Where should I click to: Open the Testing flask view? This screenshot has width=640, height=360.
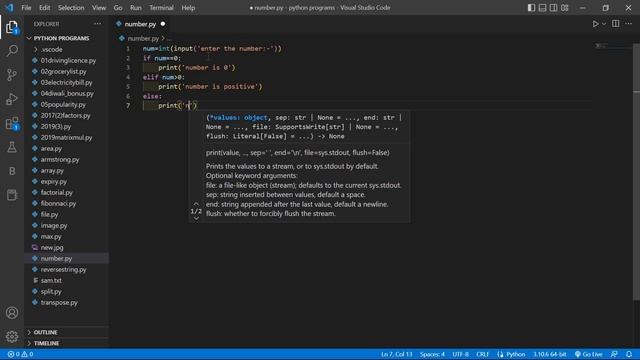pos(12,147)
